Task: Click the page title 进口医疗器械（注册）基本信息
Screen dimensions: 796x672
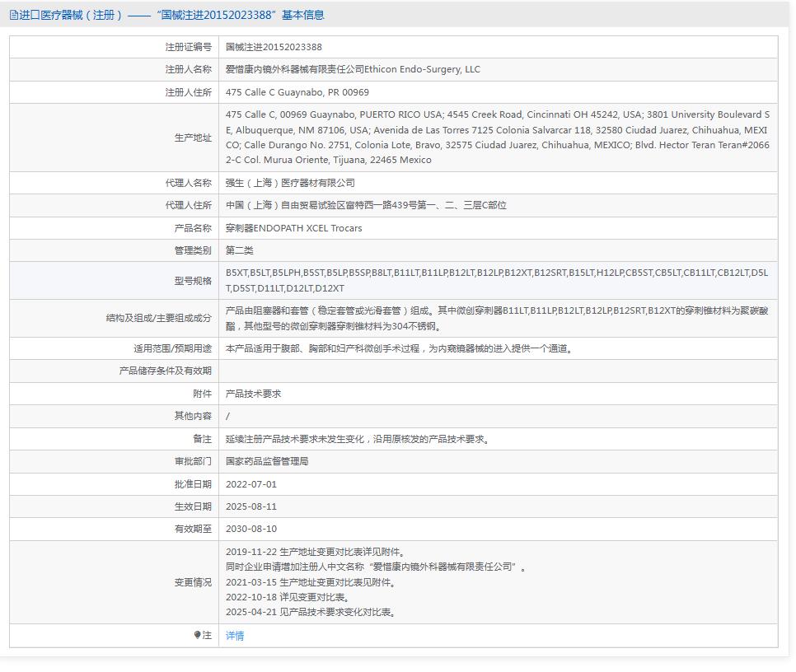Action: (171, 15)
